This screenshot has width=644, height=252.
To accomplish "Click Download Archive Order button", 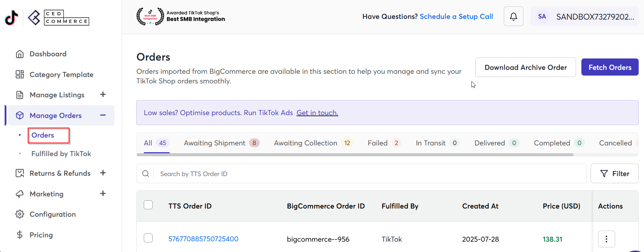I will tap(526, 67).
